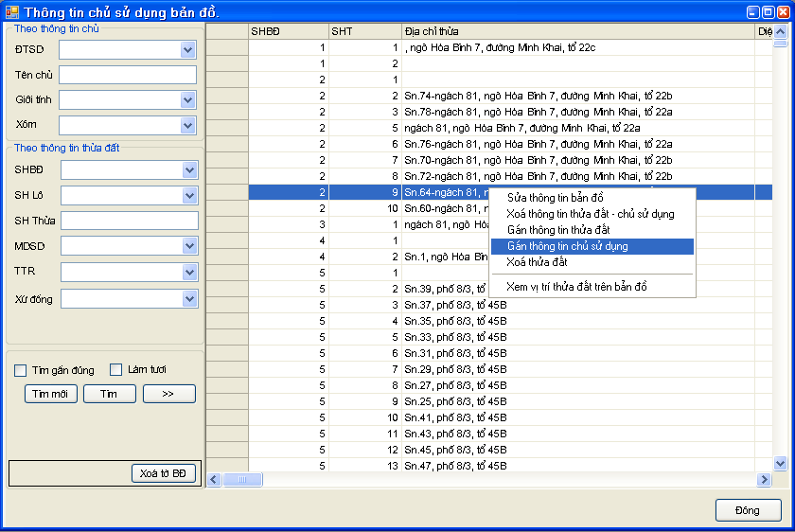This screenshot has width=795, height=532.
Task: Click the application icon in title bar
Action: [11, 11]
